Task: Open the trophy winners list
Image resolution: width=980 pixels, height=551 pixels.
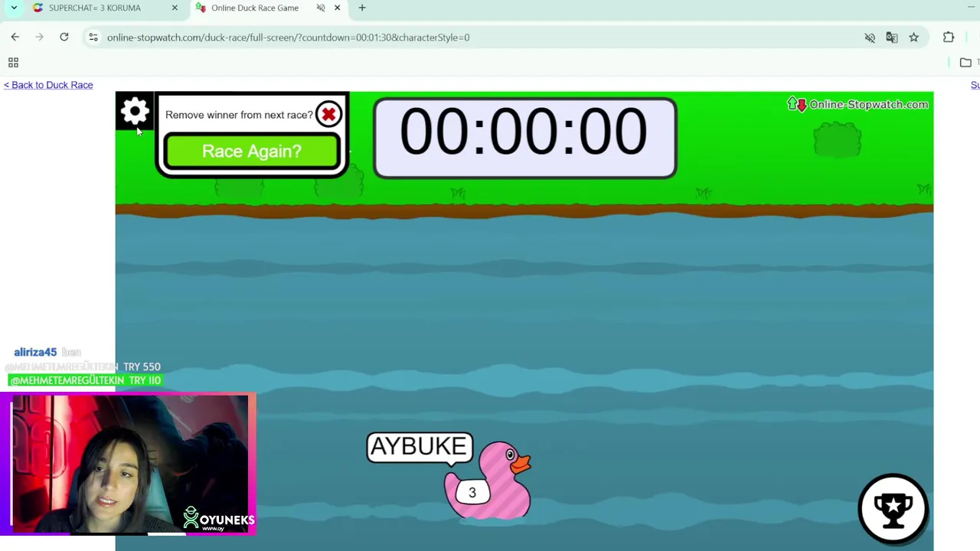Action: click(893, 508)
